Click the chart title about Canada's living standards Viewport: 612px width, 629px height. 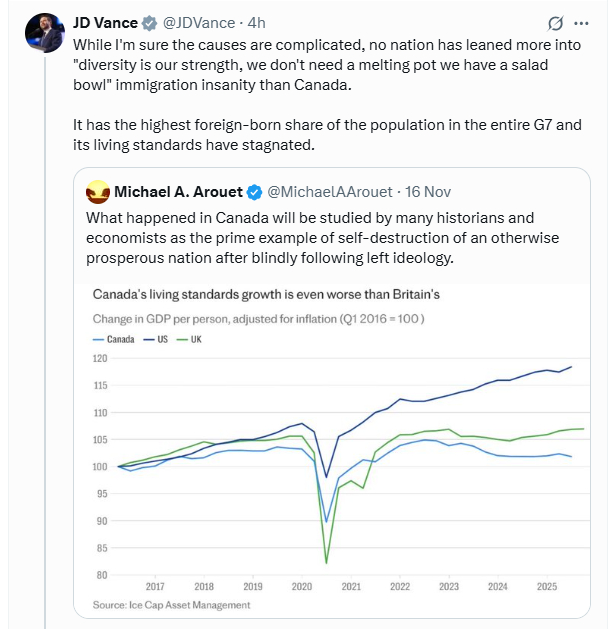[266, 295]
